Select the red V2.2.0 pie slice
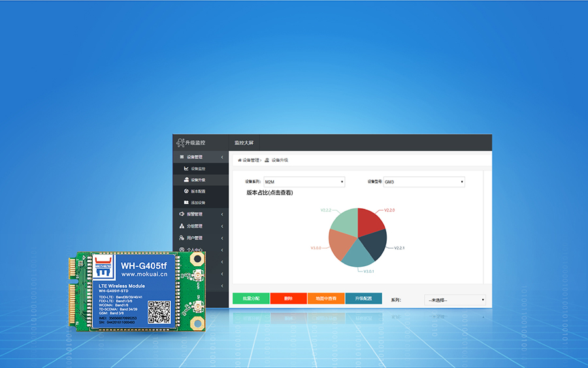 tap(370, 222)
